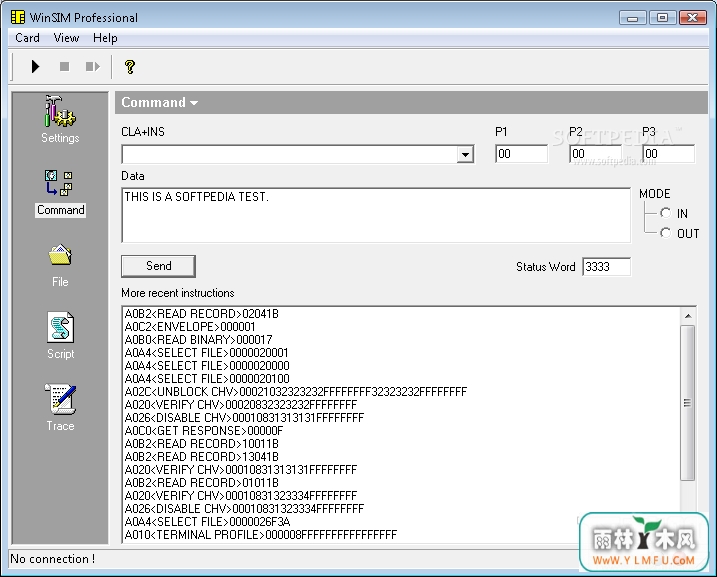Screen dimensions: 717x577
Task: Click the WinSIM title bar app icon
Action: tap(18, 17)
